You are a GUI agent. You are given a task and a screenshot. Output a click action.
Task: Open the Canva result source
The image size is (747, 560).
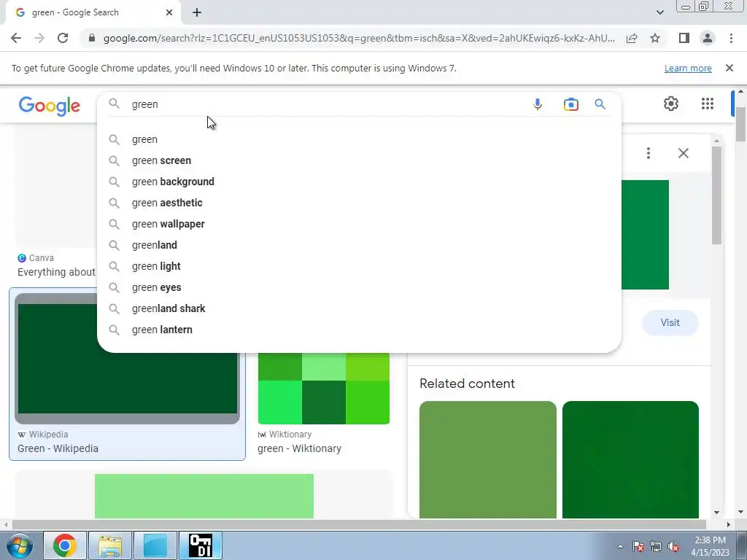pyautogui.click(x=36, y=257)
